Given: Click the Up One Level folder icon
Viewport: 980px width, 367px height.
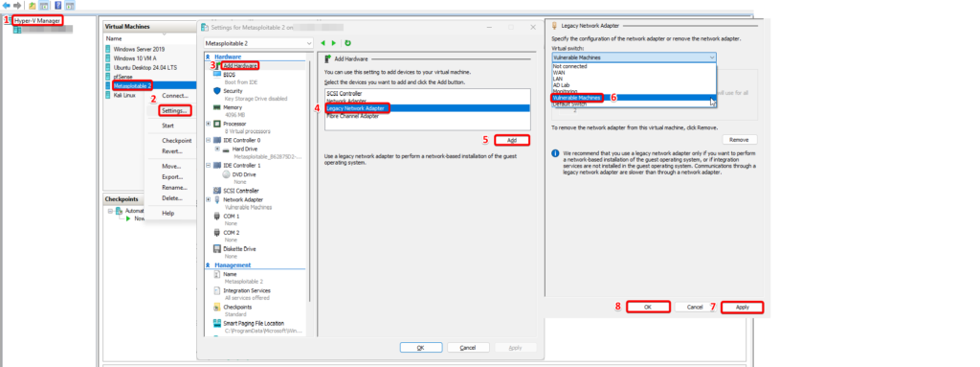Looking at the screenshot, I should (x=32, y=5).
